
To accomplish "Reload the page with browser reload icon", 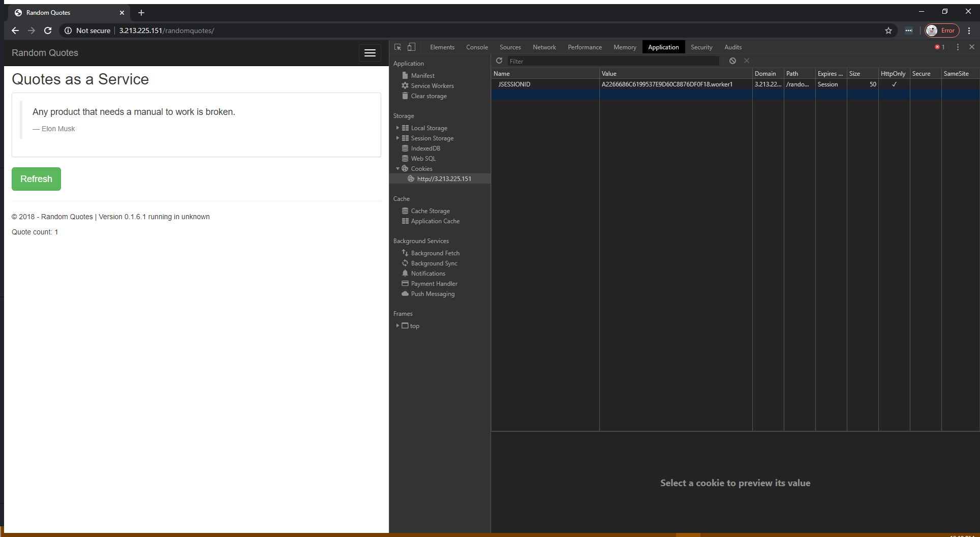I will pos(48,31).
